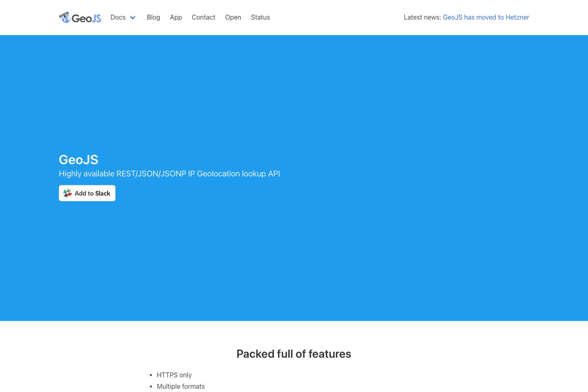Visit the Open page link
This screenshot has height=392, width=588.
[x=233, y=17]
